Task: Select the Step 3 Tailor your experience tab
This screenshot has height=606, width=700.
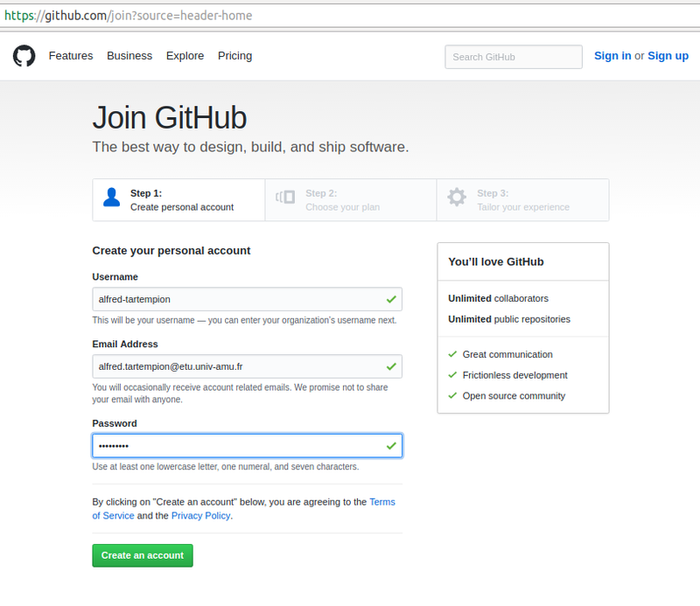Action: 522,200
